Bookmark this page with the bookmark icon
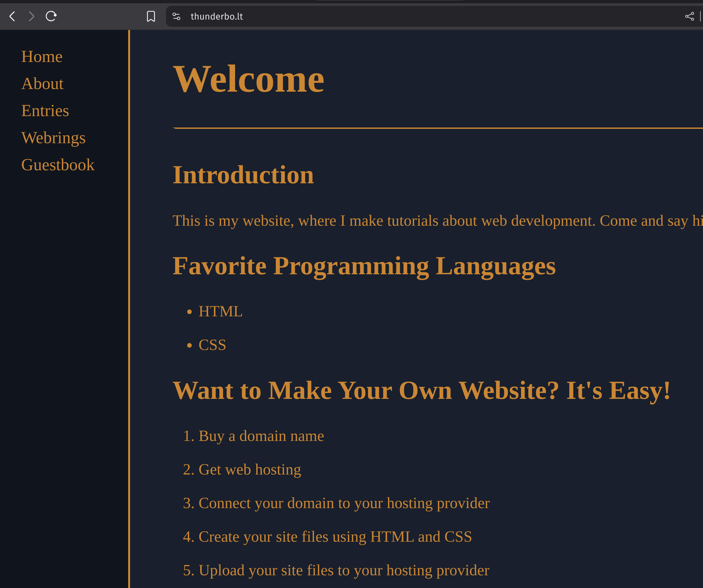This screenshot has width=703, height=588. click(x=151, y=16)
